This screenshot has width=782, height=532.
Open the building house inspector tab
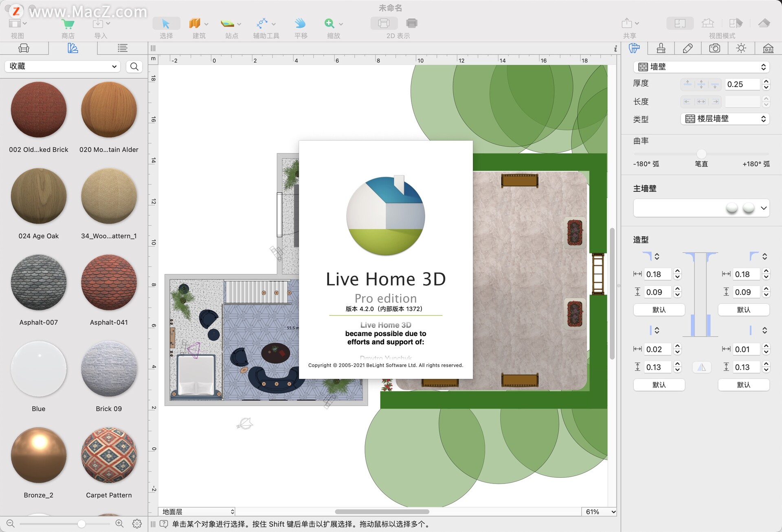pos(768,48)
